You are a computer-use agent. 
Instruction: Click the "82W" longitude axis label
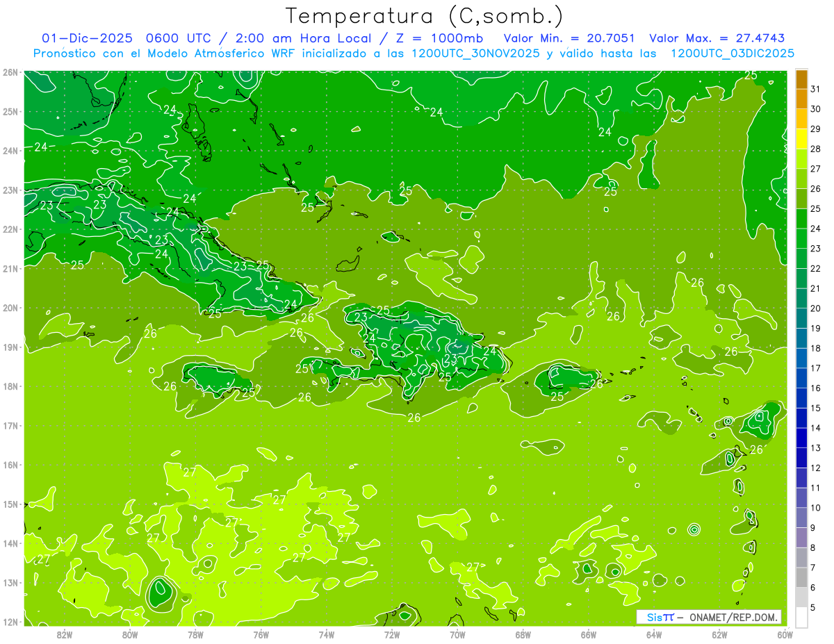tap(65, 634)
